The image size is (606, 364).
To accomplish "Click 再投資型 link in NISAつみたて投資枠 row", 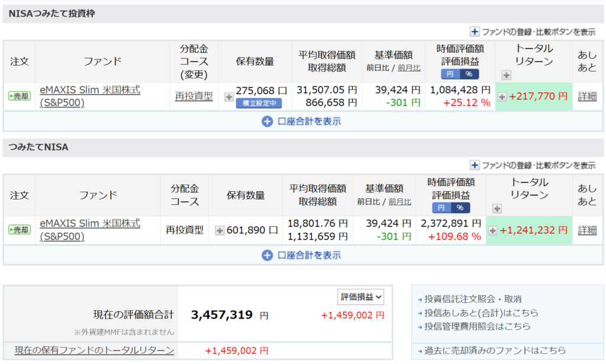I will pyautogui.click(x=194, y=96).
